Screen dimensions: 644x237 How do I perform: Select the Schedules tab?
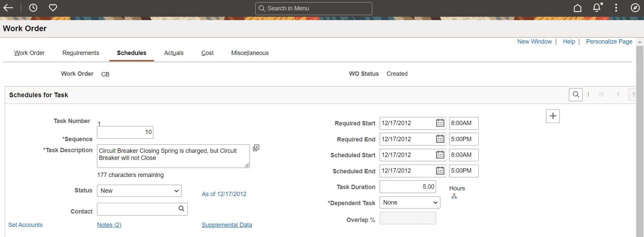pos(131,53)
